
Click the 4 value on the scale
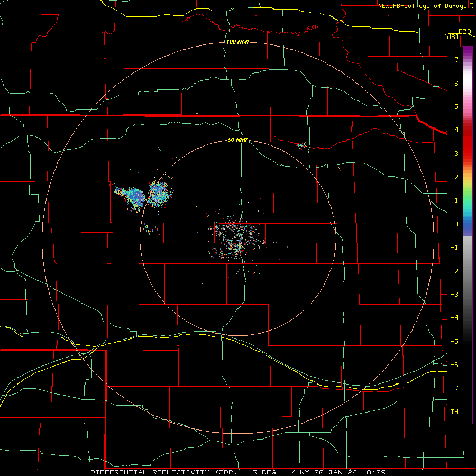point(456,130)
